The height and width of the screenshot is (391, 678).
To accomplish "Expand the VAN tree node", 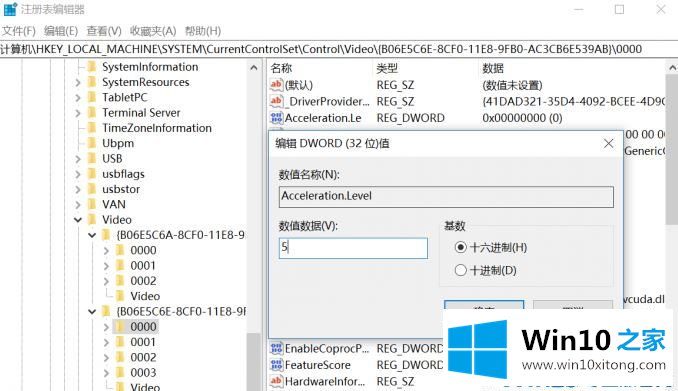I will tap(78, 205).
